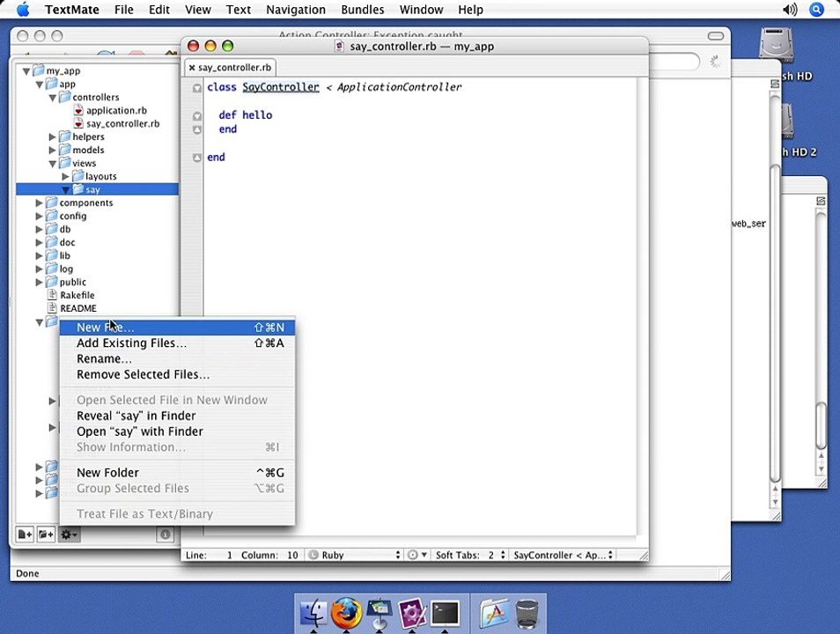Choose Rename… in the context menu
Viewport: 840px width, 634px height.
pos(177,358)
